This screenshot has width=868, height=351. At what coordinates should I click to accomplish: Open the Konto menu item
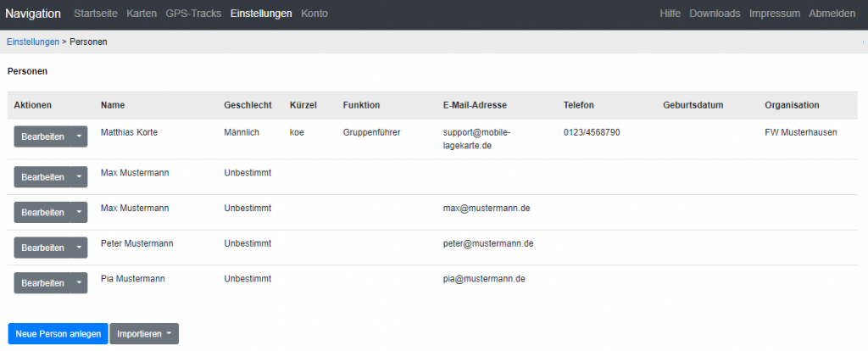[x=314, y=14]
